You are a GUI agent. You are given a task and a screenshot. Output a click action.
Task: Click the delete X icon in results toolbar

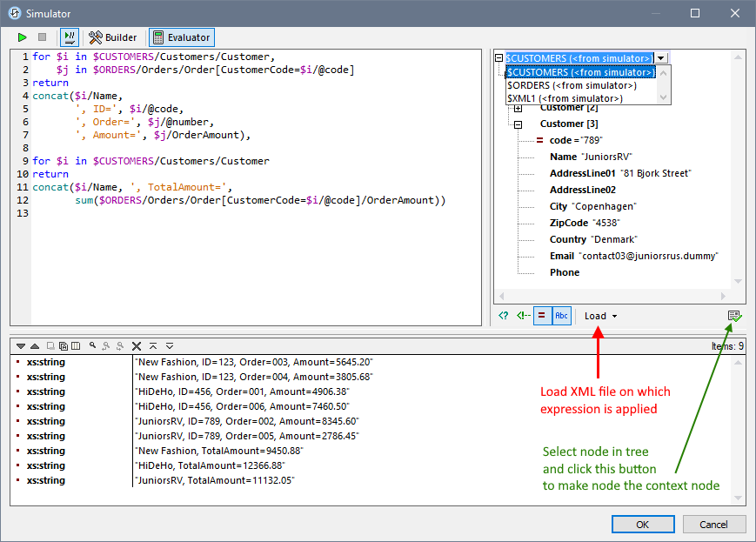point(137,345)
